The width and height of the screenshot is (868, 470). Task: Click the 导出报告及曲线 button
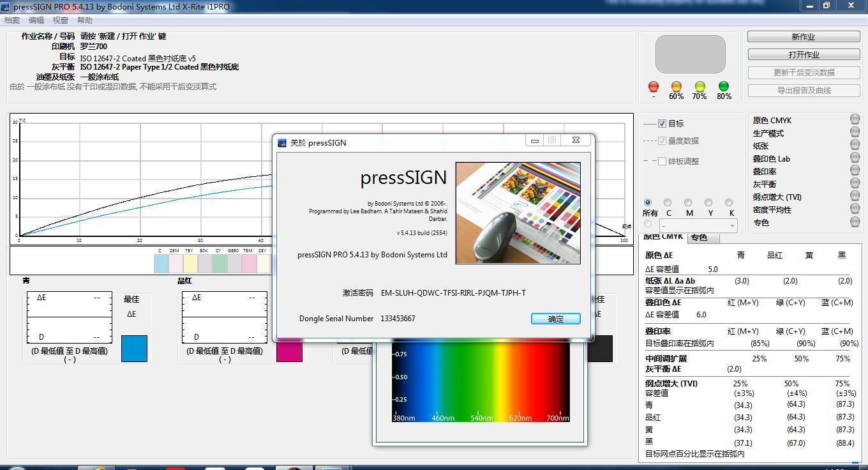click(804, 91)
